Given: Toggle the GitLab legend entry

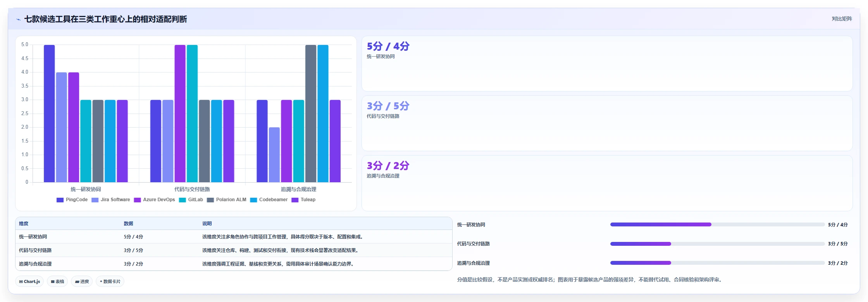Looking at the screenshot, I should point(191,200).
